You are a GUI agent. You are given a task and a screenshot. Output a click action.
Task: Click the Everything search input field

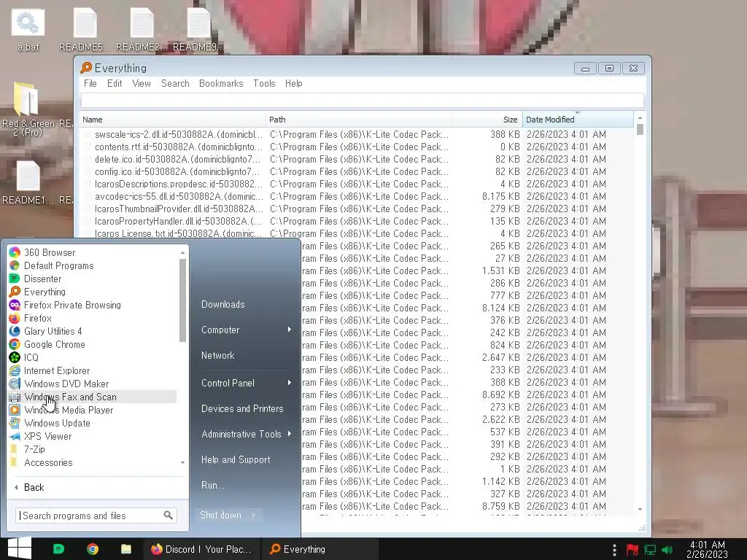[x=362, y=101]
